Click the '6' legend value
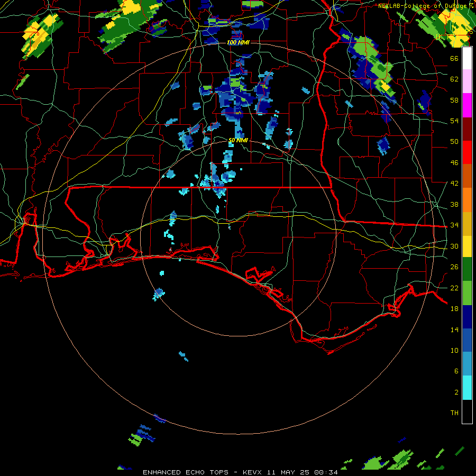 click(456, 371)
